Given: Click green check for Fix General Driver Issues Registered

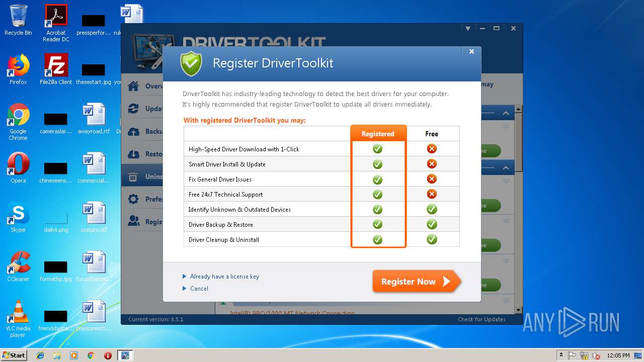Looking at the screenshot, I should (377, 179).
